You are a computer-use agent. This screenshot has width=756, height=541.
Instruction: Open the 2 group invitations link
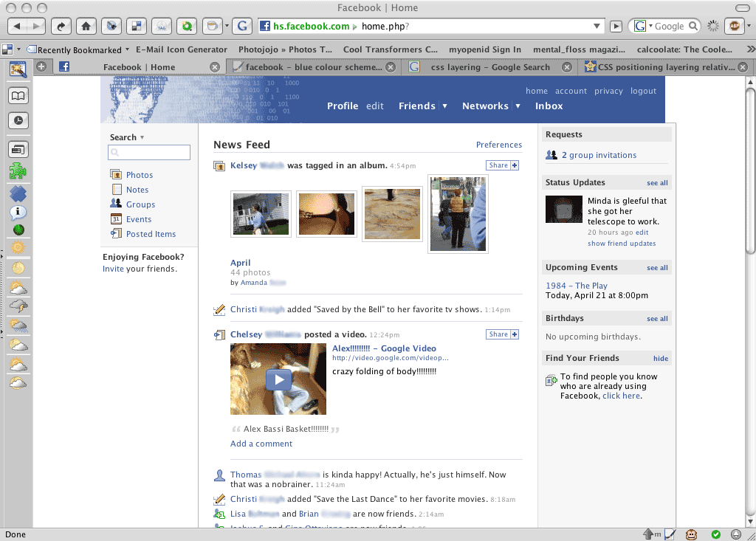point(599,155)
